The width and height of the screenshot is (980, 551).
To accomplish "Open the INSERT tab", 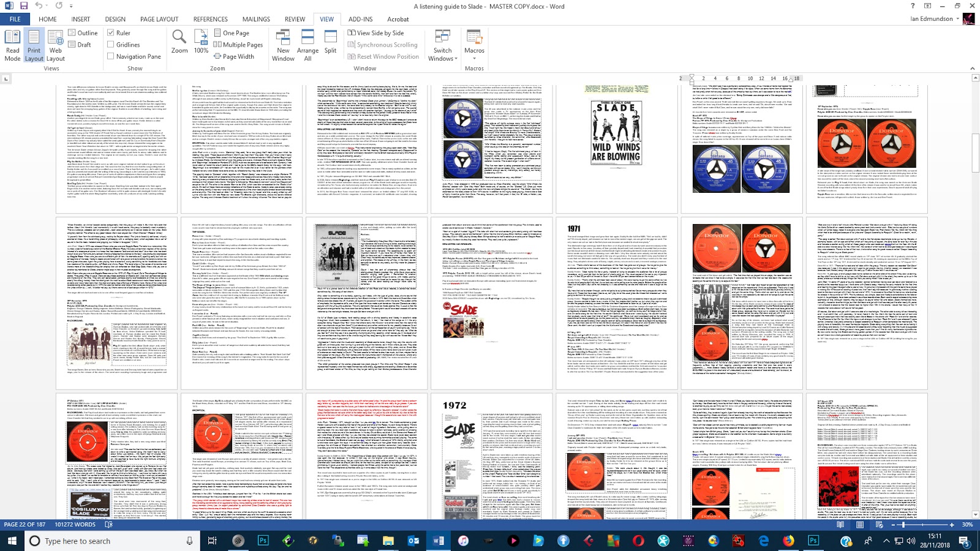I will tap(80, 19).
